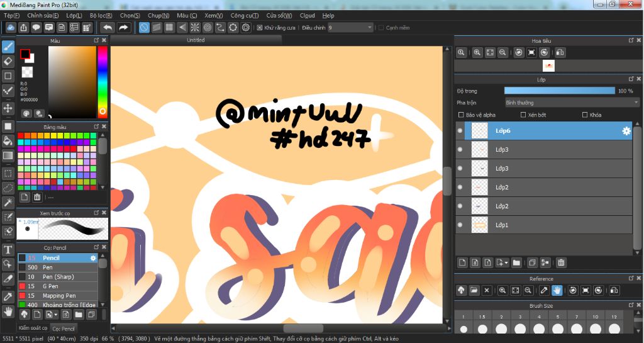
Task: Select the Hand pan tool
Action: click(x=8, y=312)
